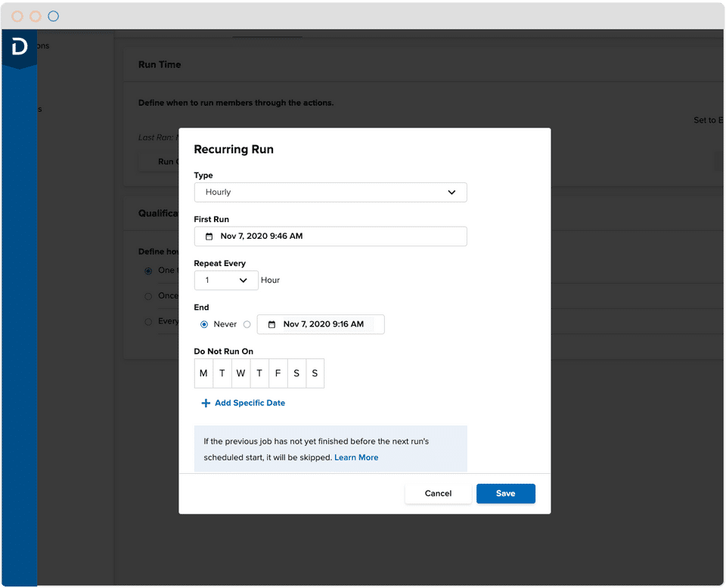Click the End date Nov 7 9:16 AM field
This screenshot has height=588, width=726.
321,323
